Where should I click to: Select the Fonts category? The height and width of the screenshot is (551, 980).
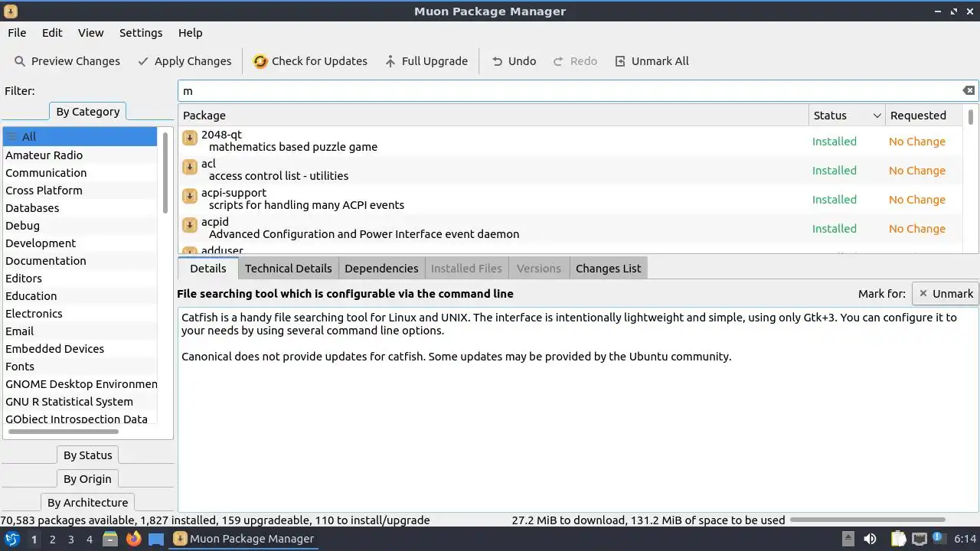[x=80, y=367]
